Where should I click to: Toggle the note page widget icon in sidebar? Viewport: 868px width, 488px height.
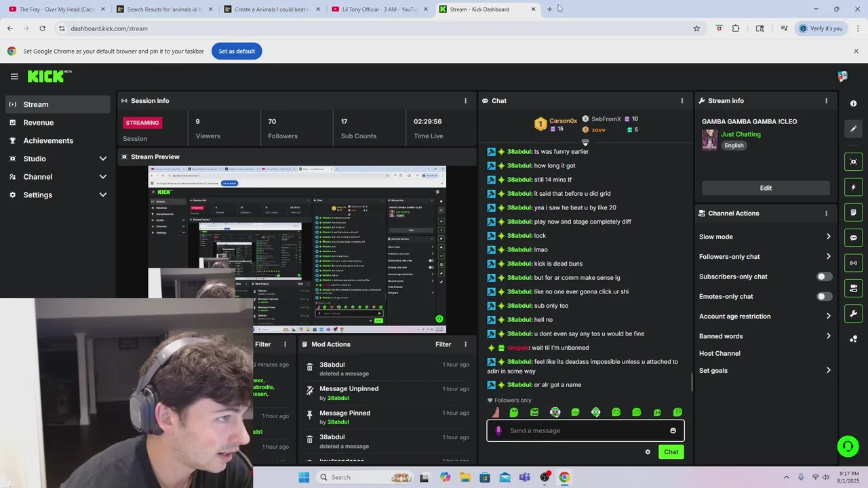coord(853,212)
